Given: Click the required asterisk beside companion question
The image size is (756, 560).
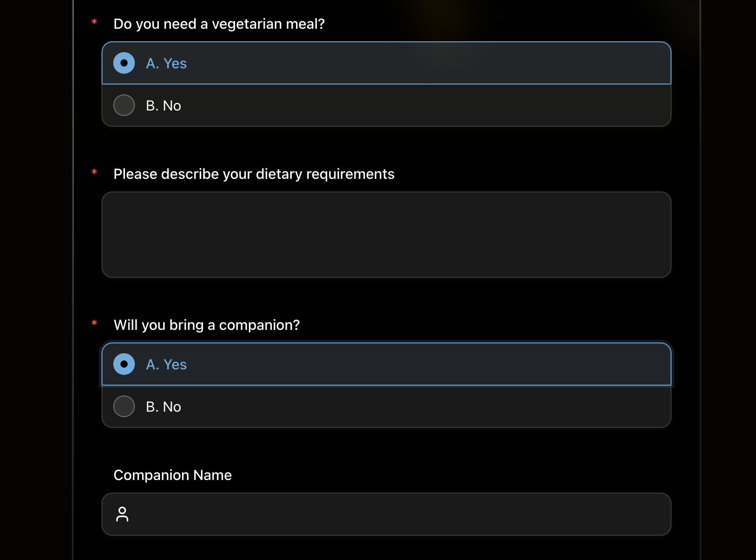Looking at the screenshot, I should pos(93,323).
